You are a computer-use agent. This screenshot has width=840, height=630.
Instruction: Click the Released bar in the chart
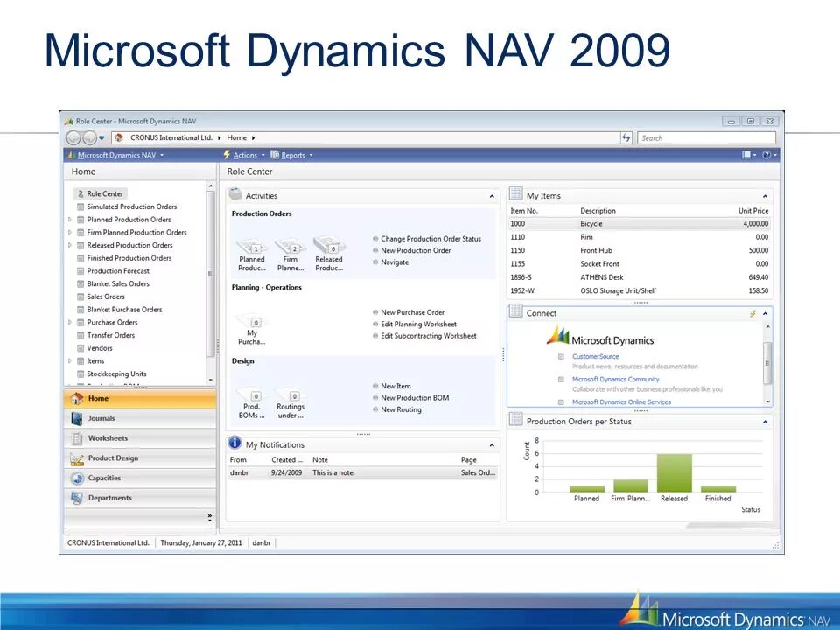675,473
